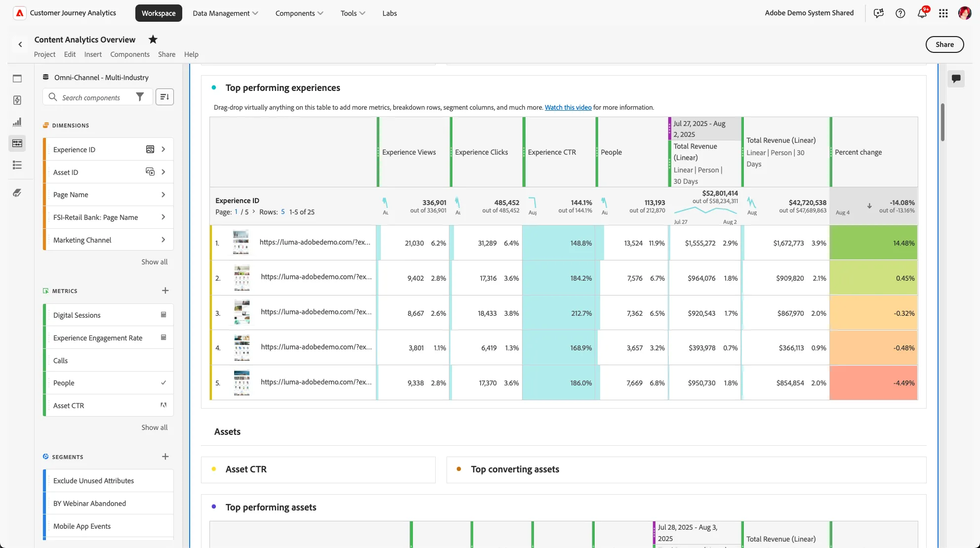Image resolution: width=980 pixels, height=548 pixels.
Task: Toggle Top performing experiences panel dot
Action: point(214,87)
